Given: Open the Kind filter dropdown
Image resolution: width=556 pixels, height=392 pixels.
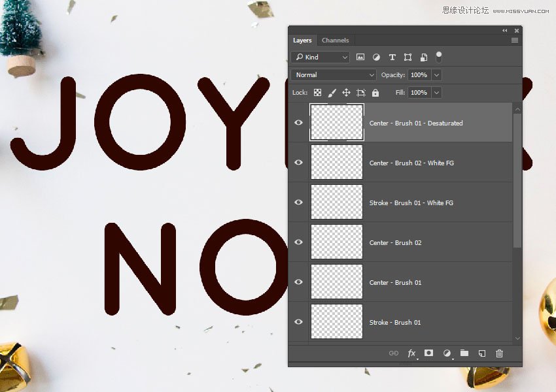Looking at the screenshot, I should coord(321,57).
